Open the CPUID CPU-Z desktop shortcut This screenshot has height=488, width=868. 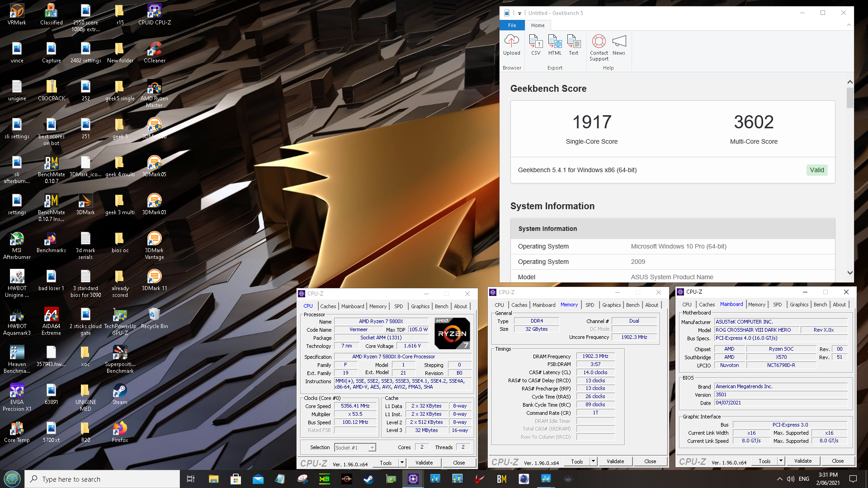[155, 14]
